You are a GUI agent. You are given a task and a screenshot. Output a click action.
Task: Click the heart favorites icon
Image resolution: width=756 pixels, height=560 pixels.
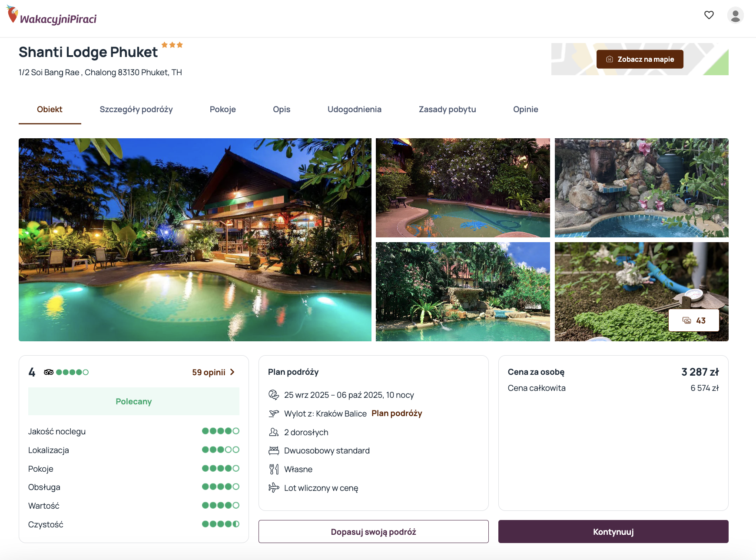709,15
